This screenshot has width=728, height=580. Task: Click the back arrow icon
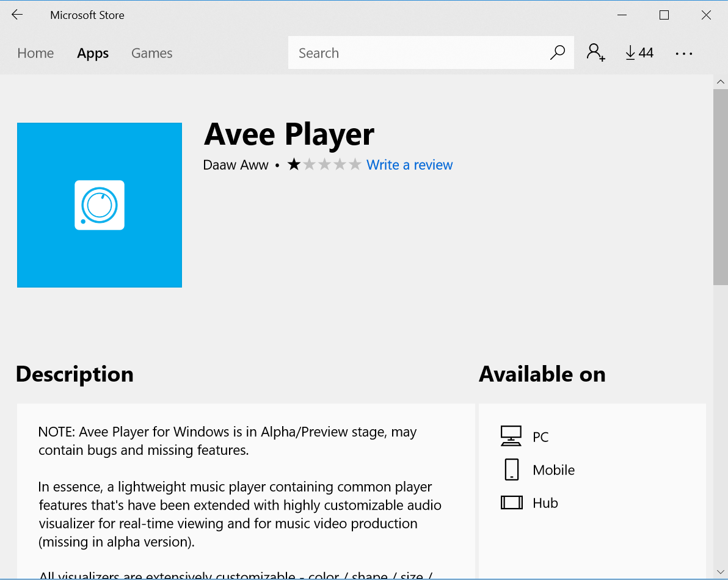tap(17, 15)
